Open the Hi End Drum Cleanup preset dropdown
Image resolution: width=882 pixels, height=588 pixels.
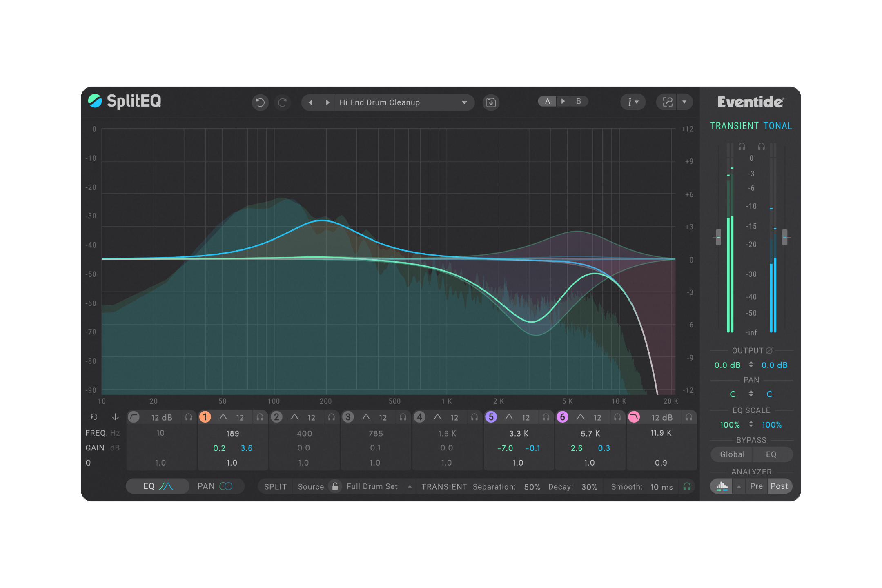tap(464, 102)
